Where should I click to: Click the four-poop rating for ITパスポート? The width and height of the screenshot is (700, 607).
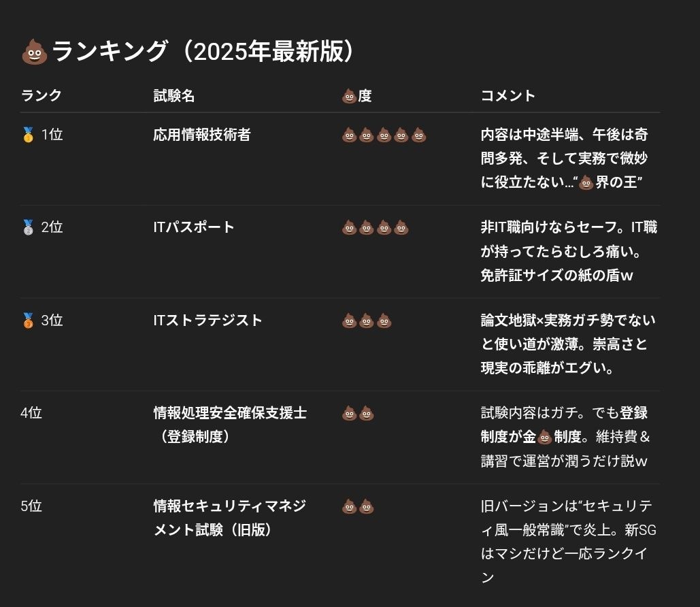click(x=375, y=228)
